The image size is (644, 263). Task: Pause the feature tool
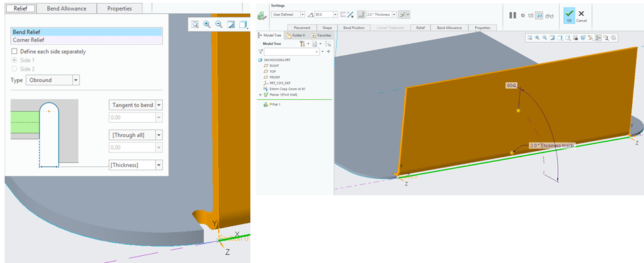point(514,14)
